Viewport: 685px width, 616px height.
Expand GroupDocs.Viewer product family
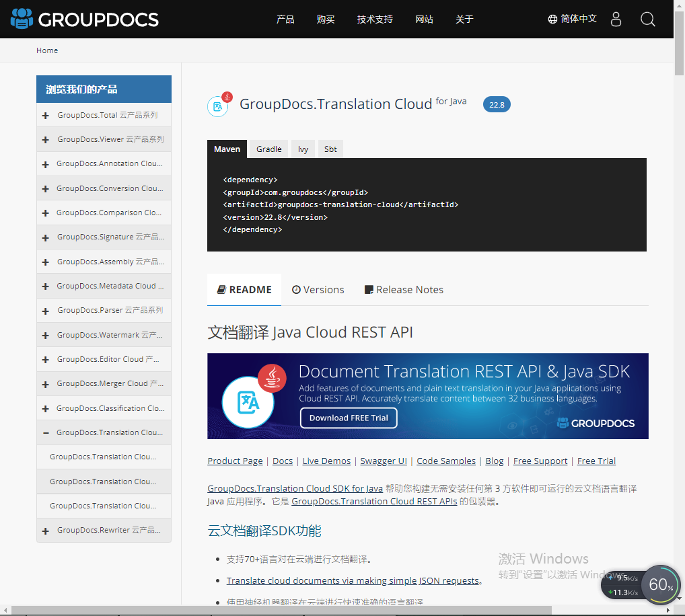click(x=46, y=140)
